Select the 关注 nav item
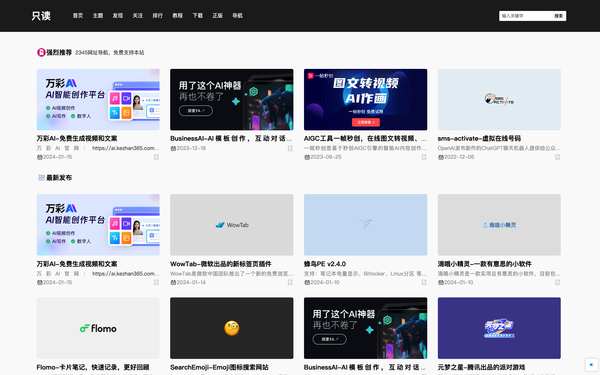The image size is (600, 375). (137, 16)
